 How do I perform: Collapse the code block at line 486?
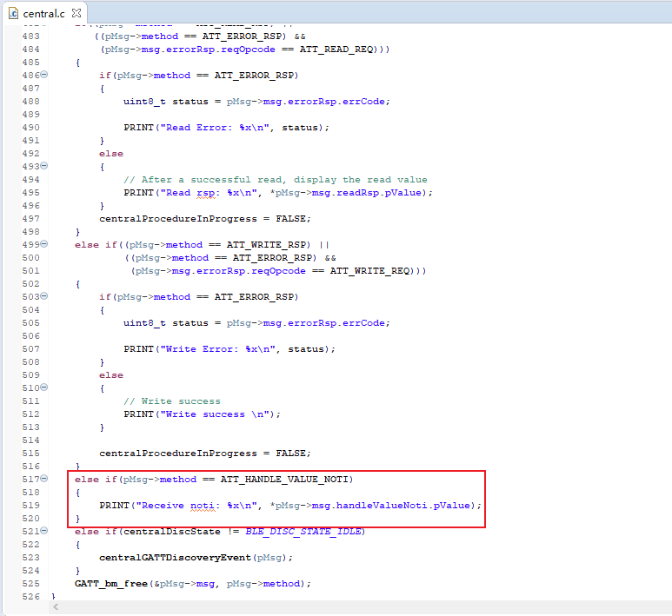tap(44, 75)
